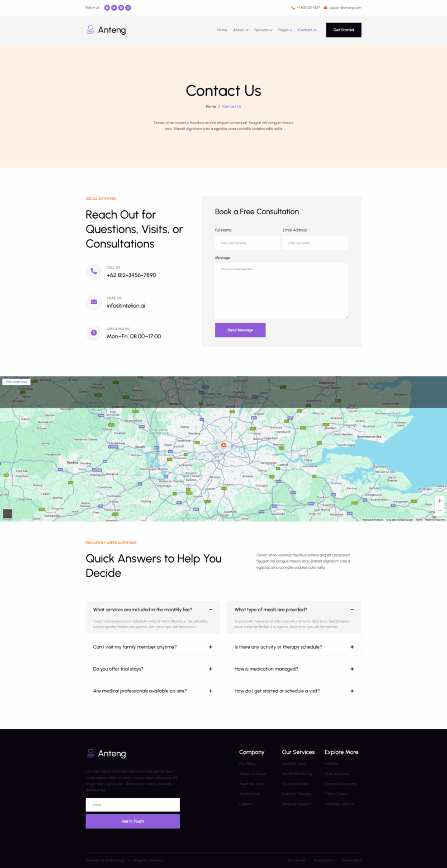Select Home in the navigation bar
This screenshot has height=868, width=447.
[x=222, y=30]
